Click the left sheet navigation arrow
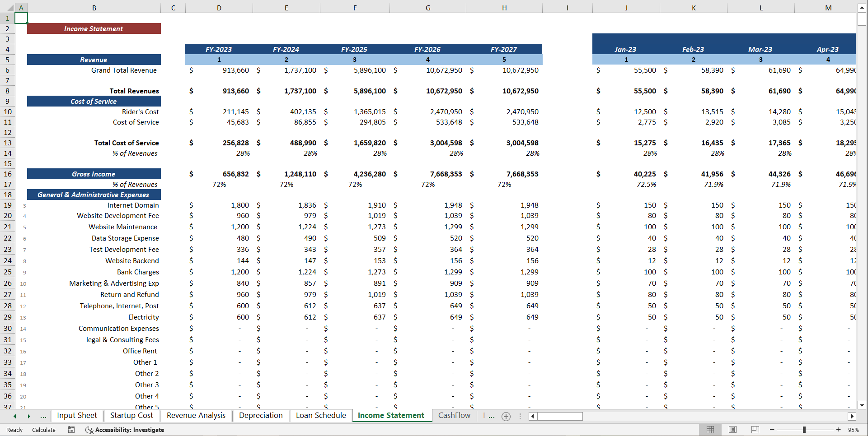 coord(14,416)
